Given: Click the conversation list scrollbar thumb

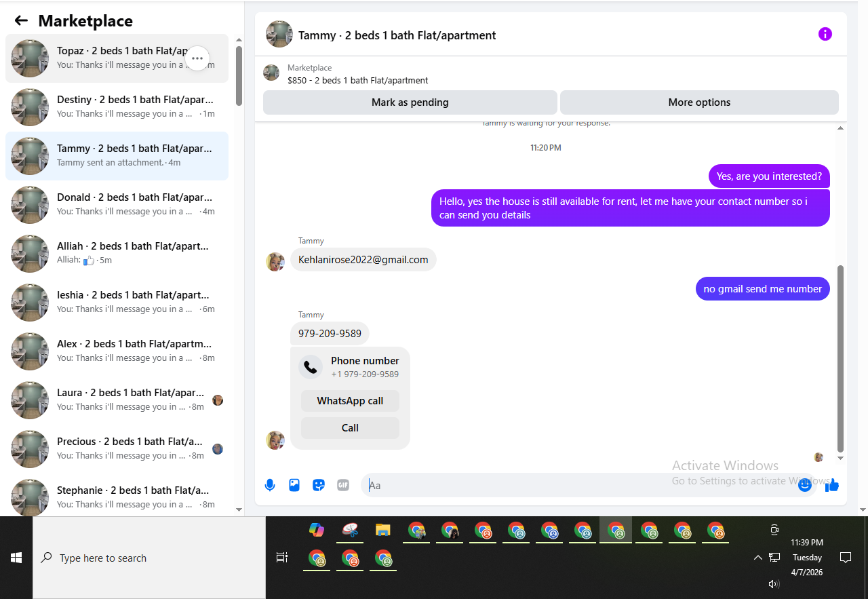Looking at the screenshot, I should pos(239,75).
